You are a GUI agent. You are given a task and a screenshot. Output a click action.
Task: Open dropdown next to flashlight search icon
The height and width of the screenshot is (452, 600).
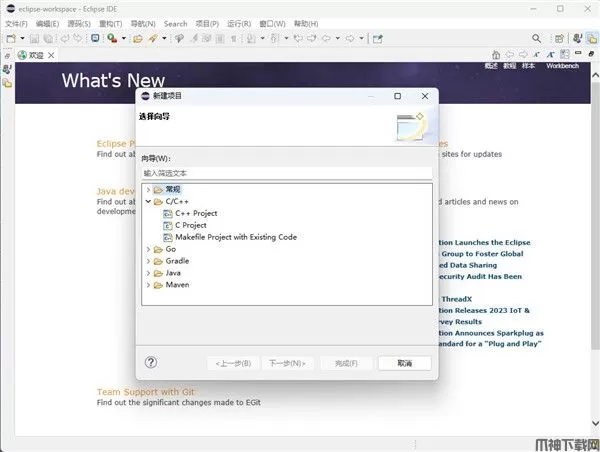(164, 38)
